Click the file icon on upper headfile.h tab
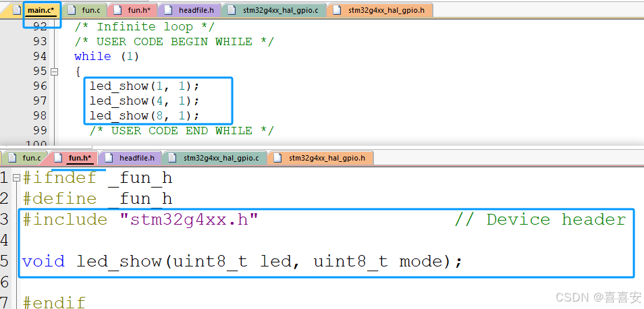 coord(169,10)
